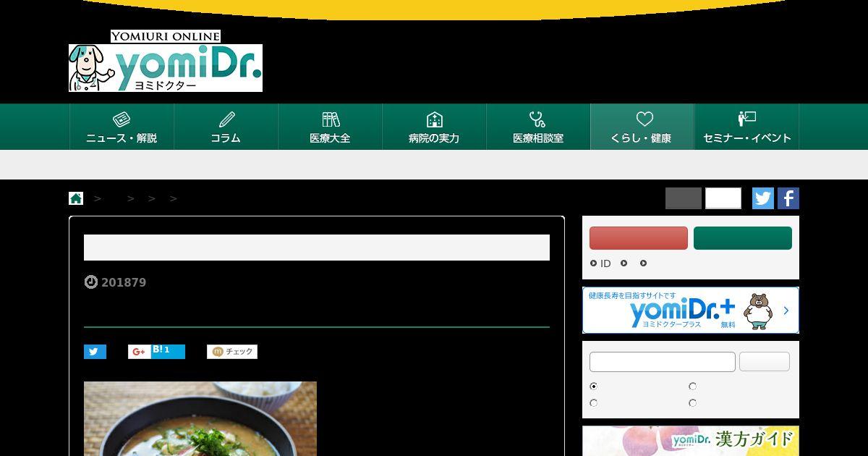Focus the sidebar search text field
Viewport: 868px width, 456px height.
[x=663, y=362]
